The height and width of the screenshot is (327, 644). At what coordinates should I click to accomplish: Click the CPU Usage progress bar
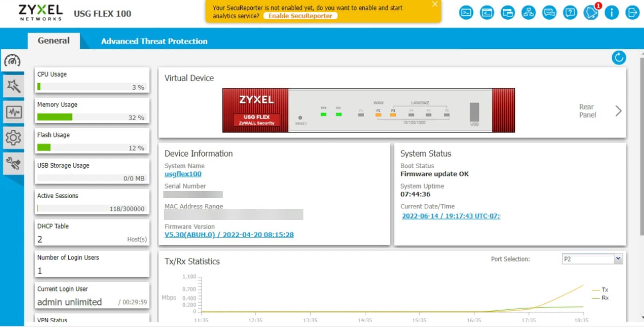[x=92, y=87]
